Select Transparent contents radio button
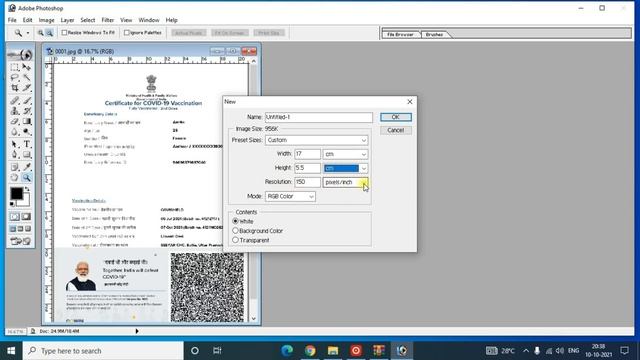The height and width of the screenshot is (360, 640). coord(235,240)
